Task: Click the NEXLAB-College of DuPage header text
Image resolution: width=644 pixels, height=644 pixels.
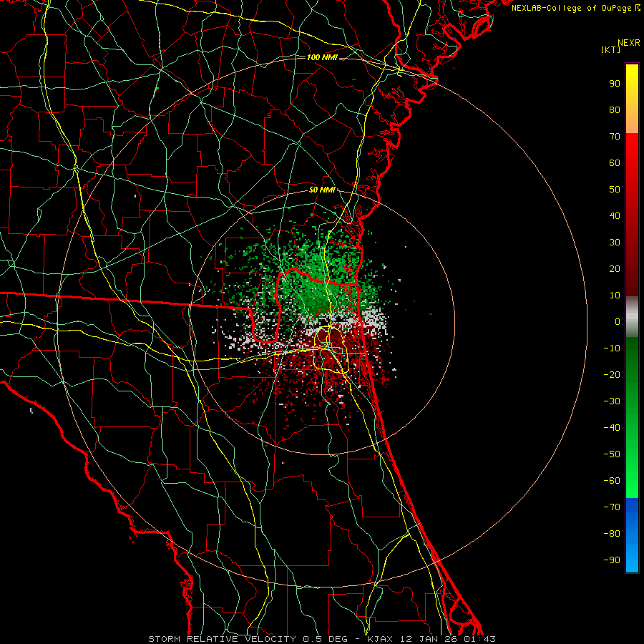Action: [572, 8]
